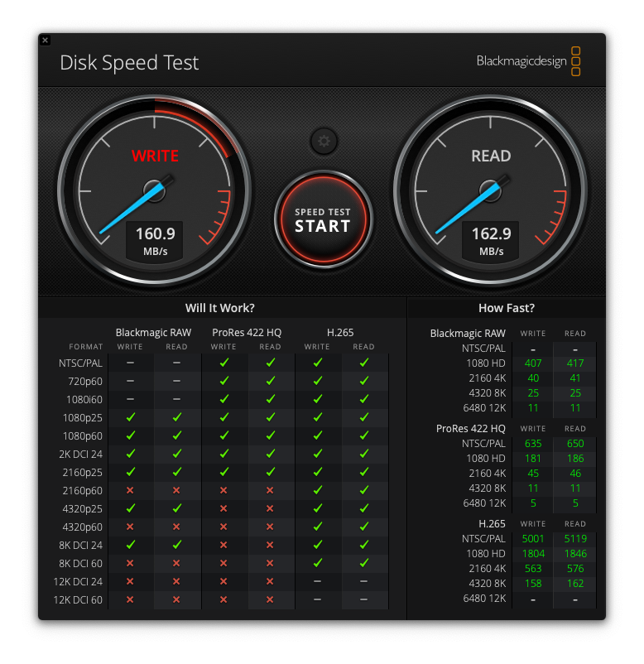Close the Disk Speed Test window
The width and height of the screenshot is (644, 664).
(x=46, y=41)
